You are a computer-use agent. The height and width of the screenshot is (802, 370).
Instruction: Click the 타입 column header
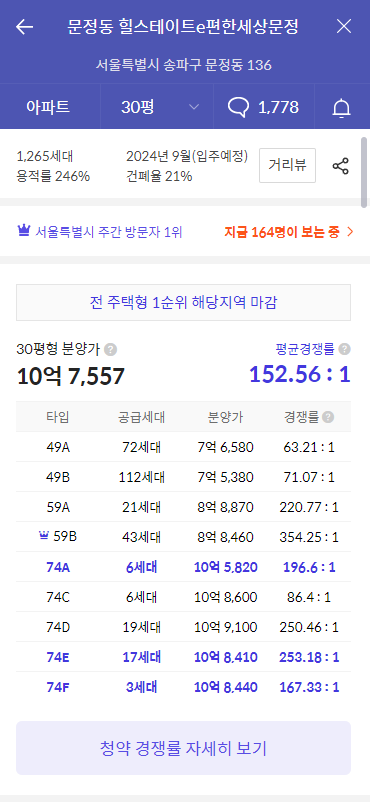[x=58, y=417]
